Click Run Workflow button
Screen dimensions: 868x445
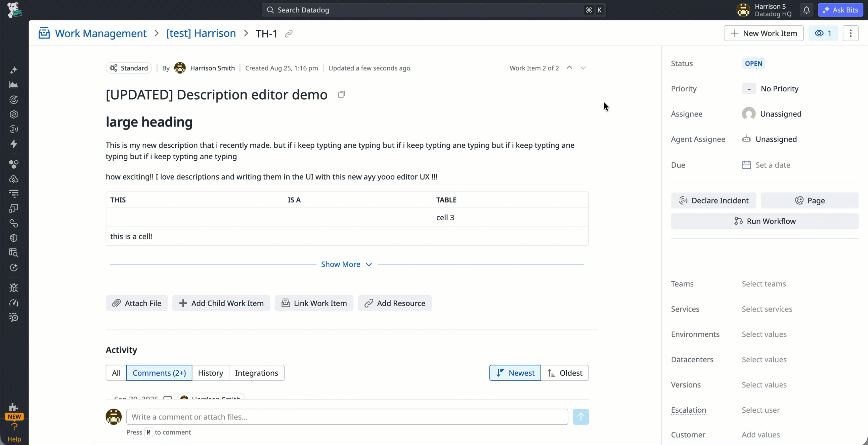pos(765,221)
